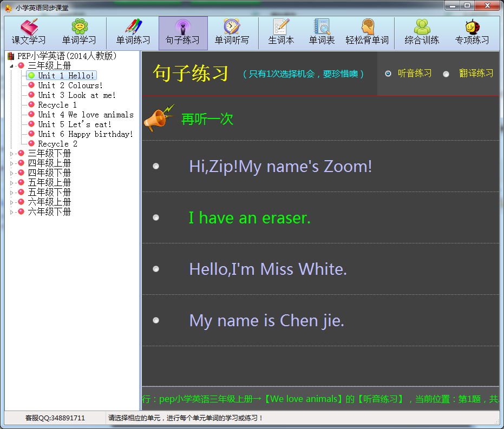This screenshot has height=429, width=504.
Task: Open the 课文学习 text study tool
Action: (29, 32)
